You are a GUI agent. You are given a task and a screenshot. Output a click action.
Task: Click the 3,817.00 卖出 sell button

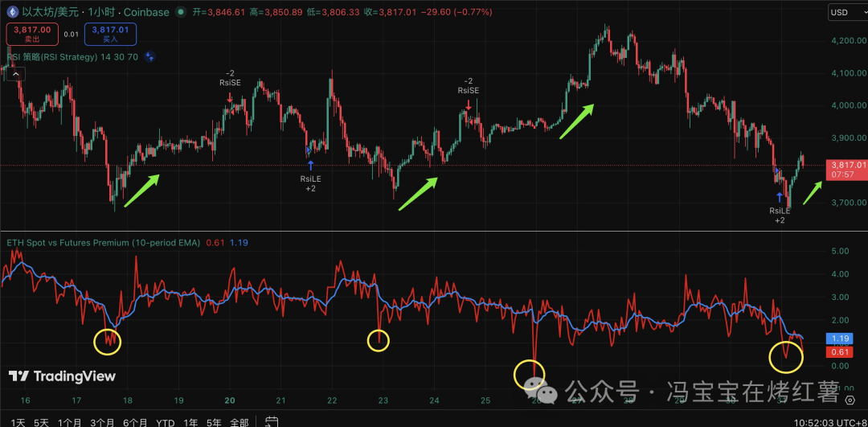tap(32, 34)
